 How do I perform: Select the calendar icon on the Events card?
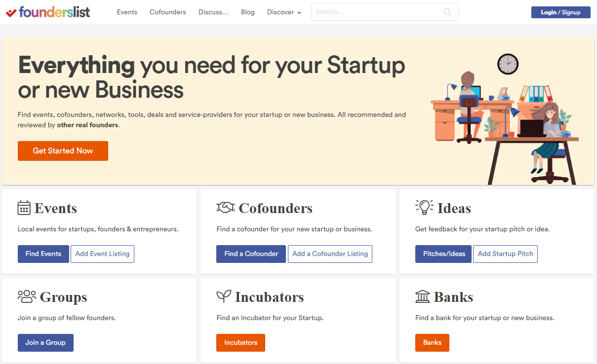[24, 208]
